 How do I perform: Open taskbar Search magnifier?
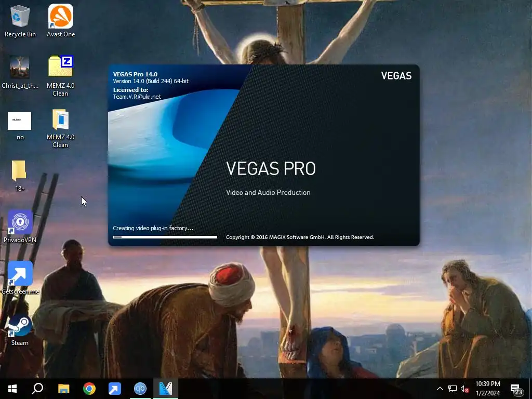(x=37, y=389)
